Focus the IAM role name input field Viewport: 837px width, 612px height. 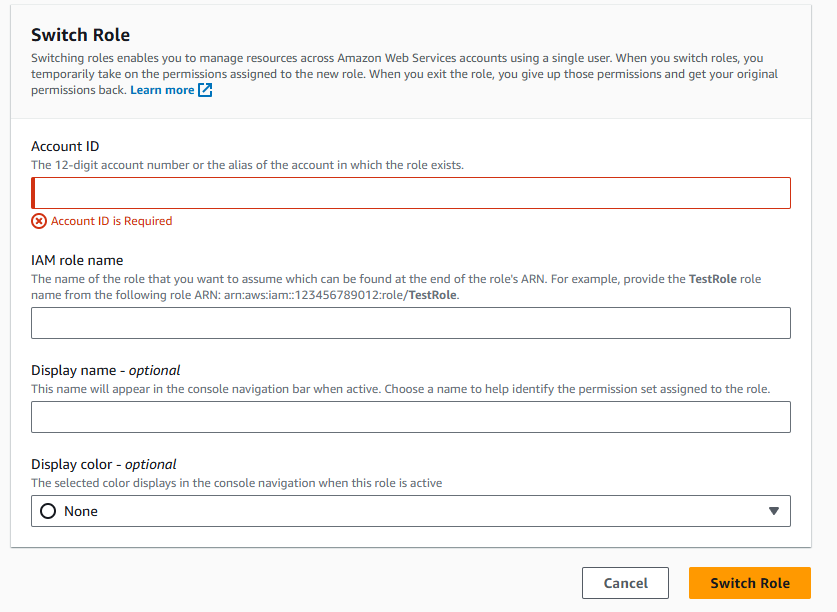click(410, 323)
